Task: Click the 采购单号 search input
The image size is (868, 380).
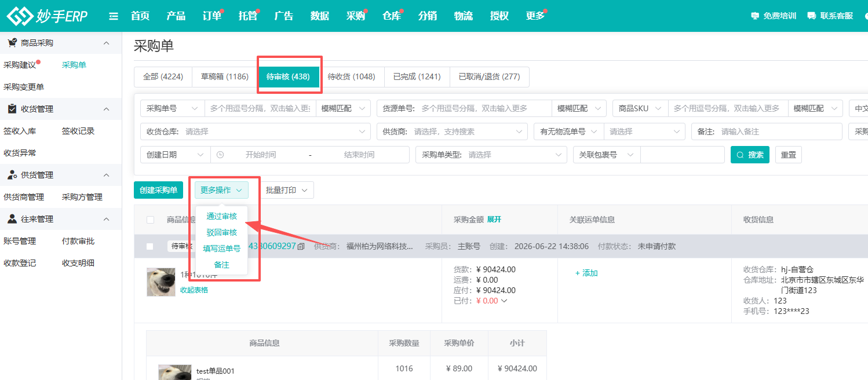Action: [x=260, y=109]
